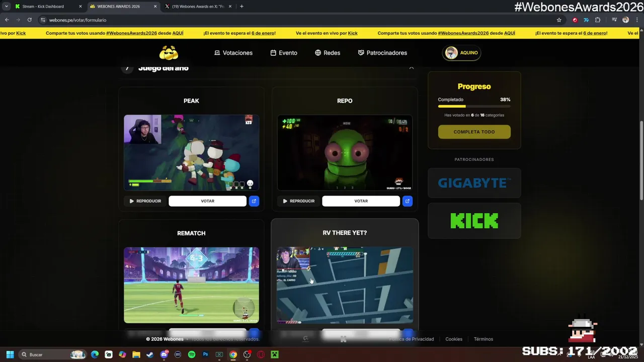
Task: Open the PEAK video thumbnail
Action: 192,153
